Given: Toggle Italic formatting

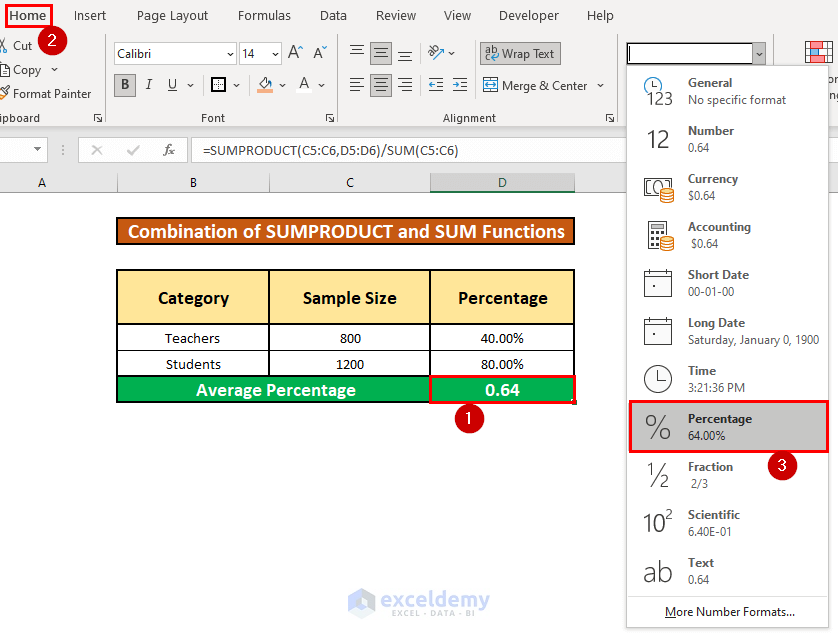Looking at the screenshot, I should (149, 84).
